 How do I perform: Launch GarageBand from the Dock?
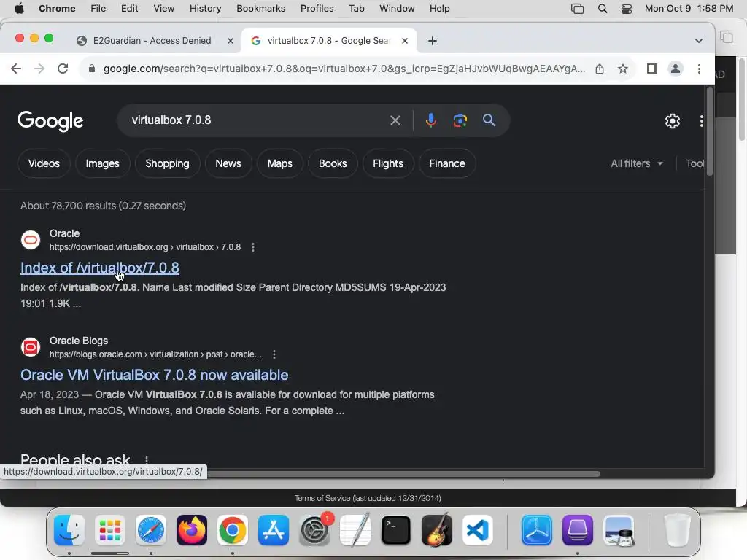point(437,530)
